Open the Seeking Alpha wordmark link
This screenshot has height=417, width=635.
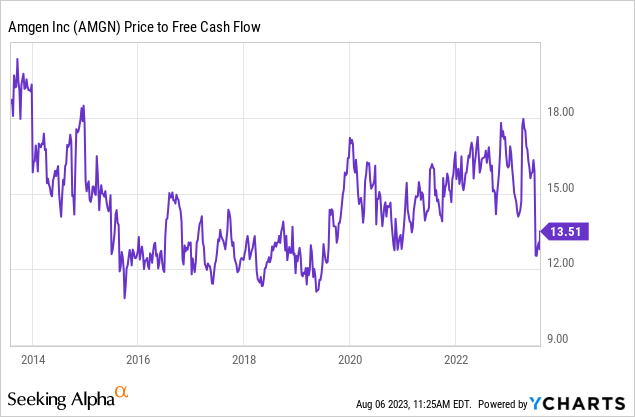coord(59,400)
